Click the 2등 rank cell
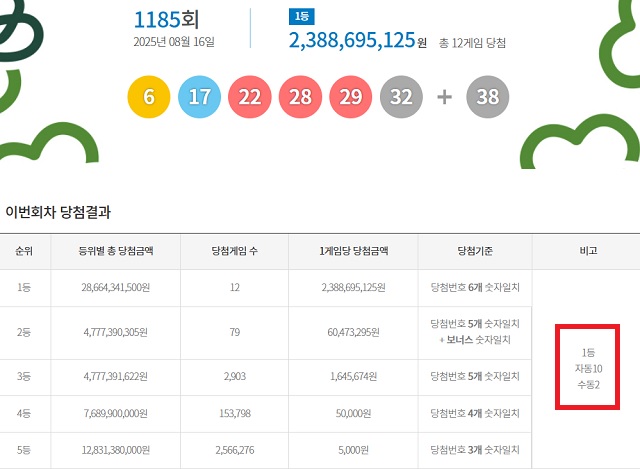The width and height of the screenshot is (640, 469). tap(24, 331)
